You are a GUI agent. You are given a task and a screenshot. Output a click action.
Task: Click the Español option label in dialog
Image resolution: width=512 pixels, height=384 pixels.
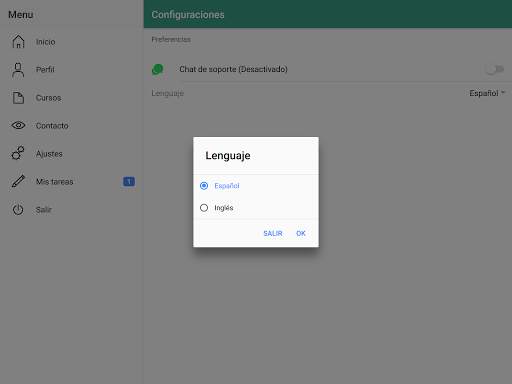click(x=227, y=186)
